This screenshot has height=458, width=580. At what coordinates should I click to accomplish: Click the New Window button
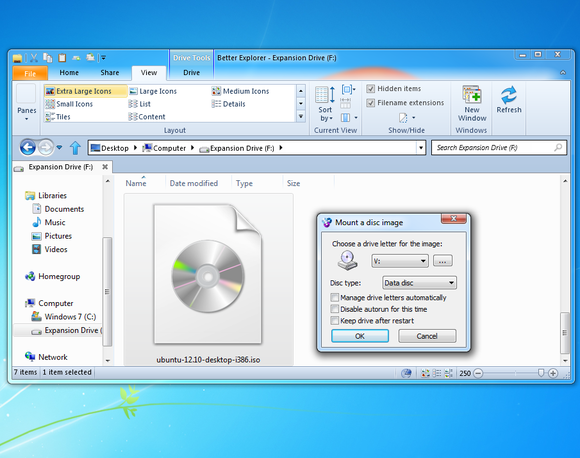coord(472,104)
